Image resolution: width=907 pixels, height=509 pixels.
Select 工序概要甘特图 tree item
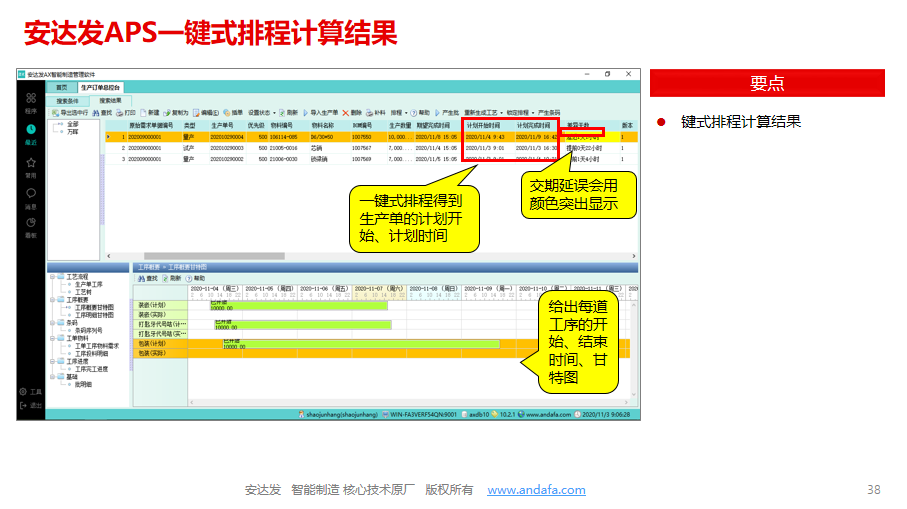(94, 308)
